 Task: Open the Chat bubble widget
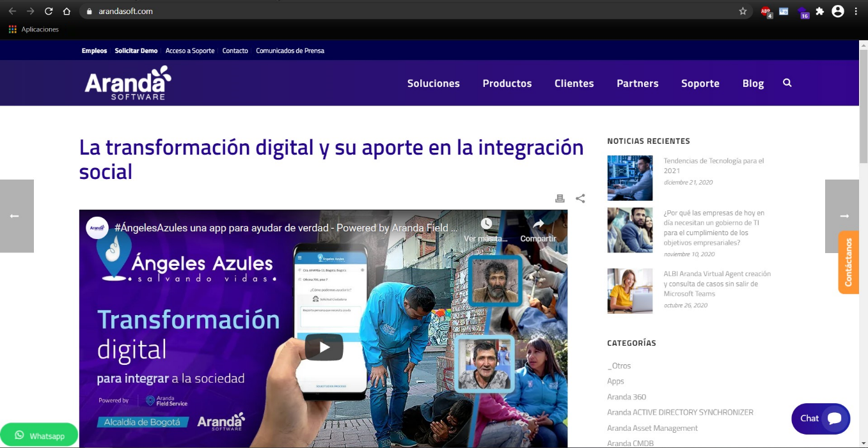pos(821,419)
